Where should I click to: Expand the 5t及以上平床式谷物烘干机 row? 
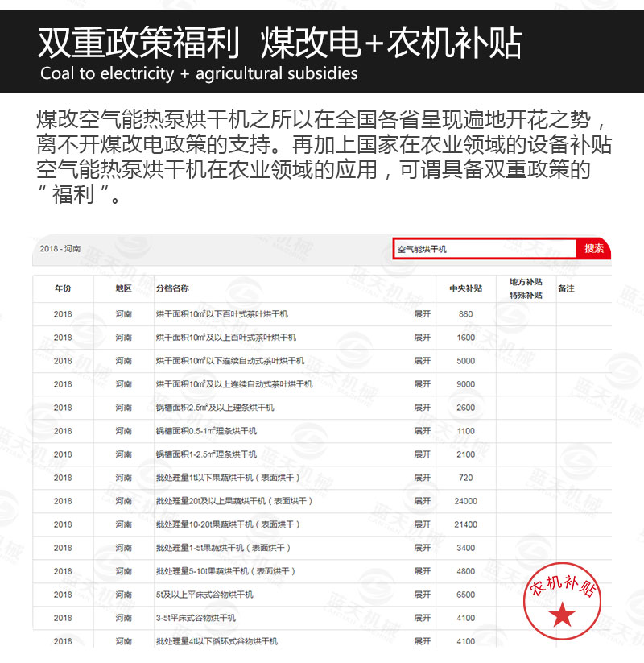[423, 595]
